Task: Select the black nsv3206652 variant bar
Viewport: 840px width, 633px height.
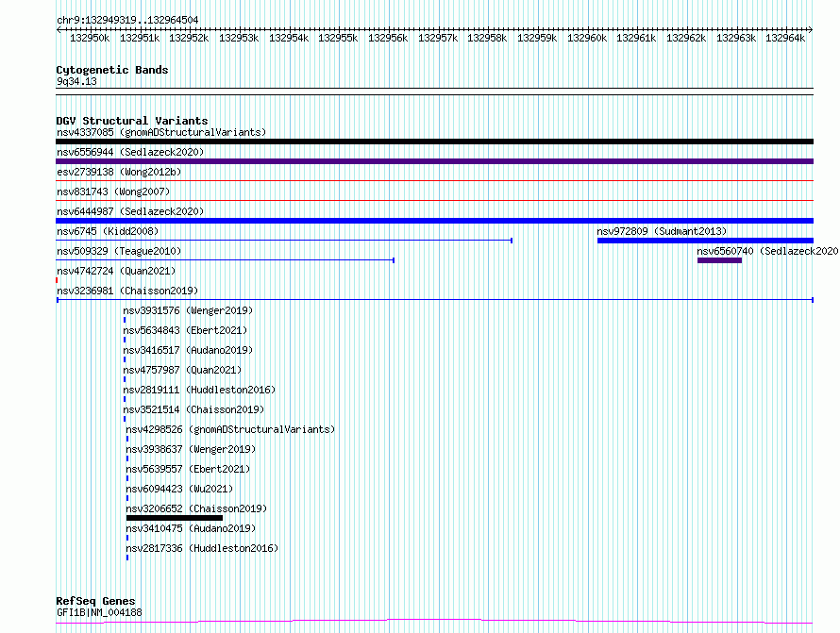Action: (x=175, y=518)
